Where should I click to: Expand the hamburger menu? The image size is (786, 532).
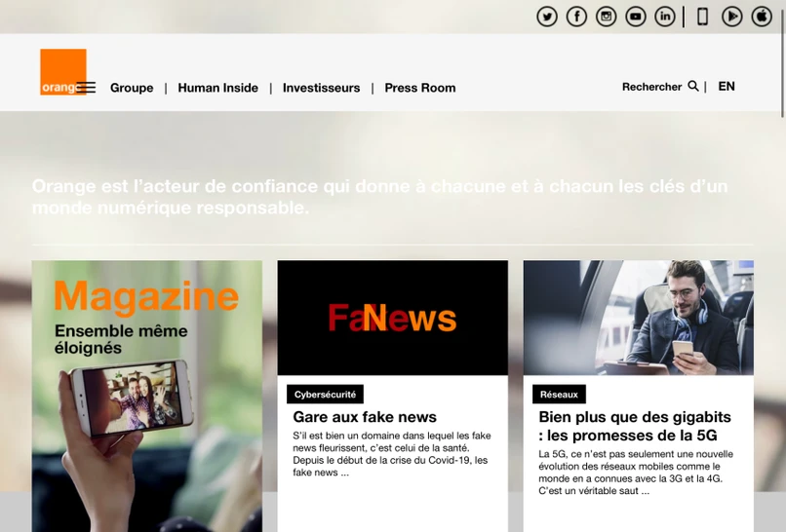click(86, 88)
